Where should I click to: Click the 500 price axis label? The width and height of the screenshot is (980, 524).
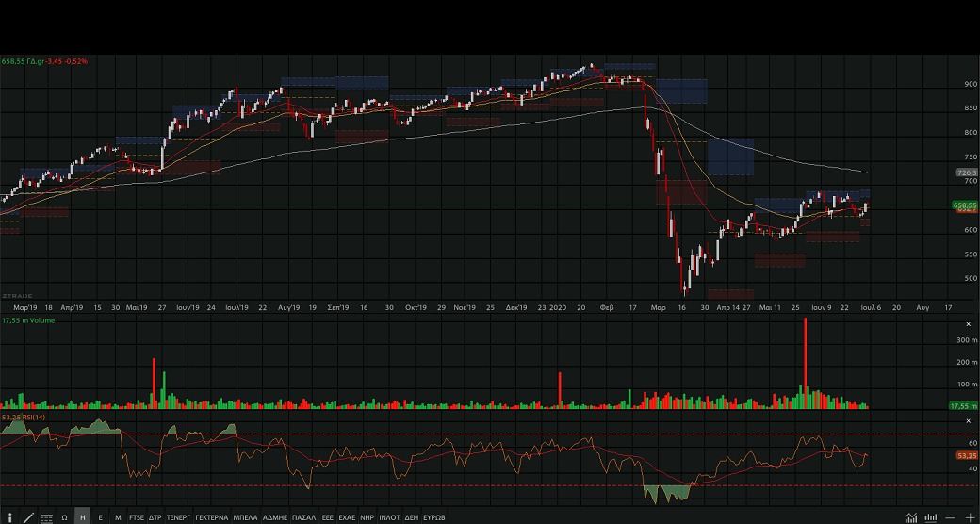pyautogui.click(x=970, y=279)
